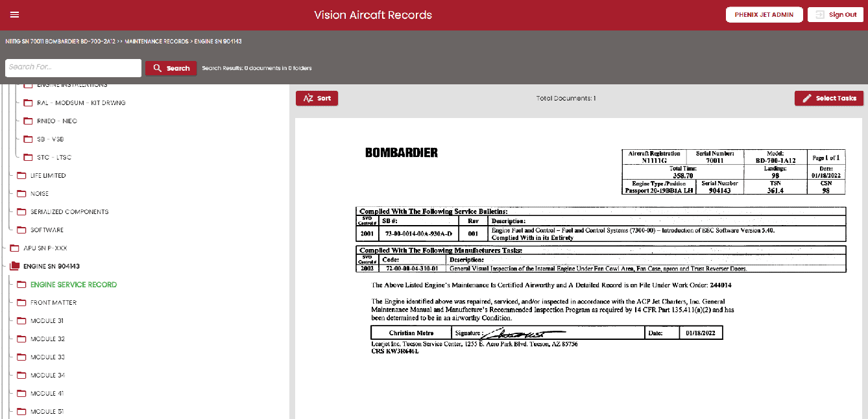Click the Sign Out door icon
This screenshot has width=868, height=419.
[820, 15]
